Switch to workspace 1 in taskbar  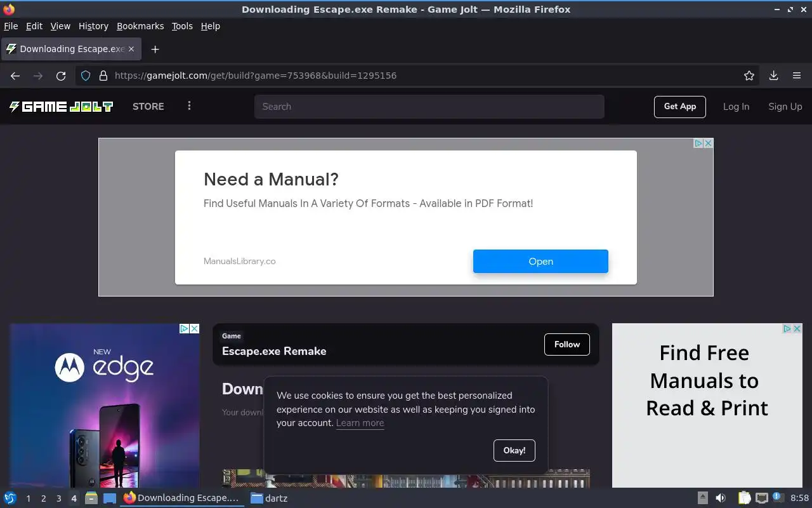click(x=28, y=498)
